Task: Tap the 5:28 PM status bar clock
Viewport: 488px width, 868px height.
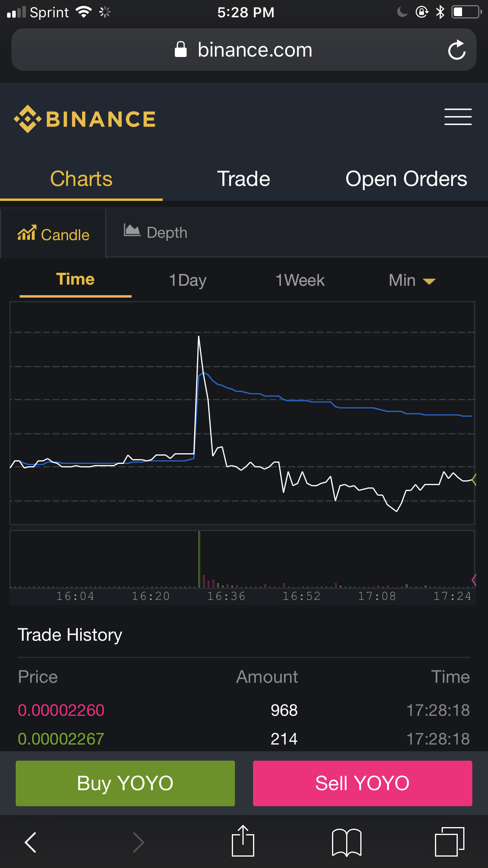Action: pyautogui.click(x=246, y=12)
